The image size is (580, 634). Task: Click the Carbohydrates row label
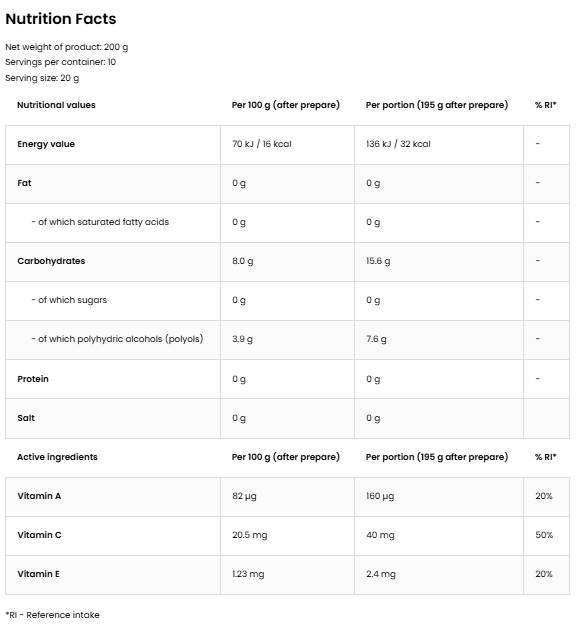click(51, 261)
